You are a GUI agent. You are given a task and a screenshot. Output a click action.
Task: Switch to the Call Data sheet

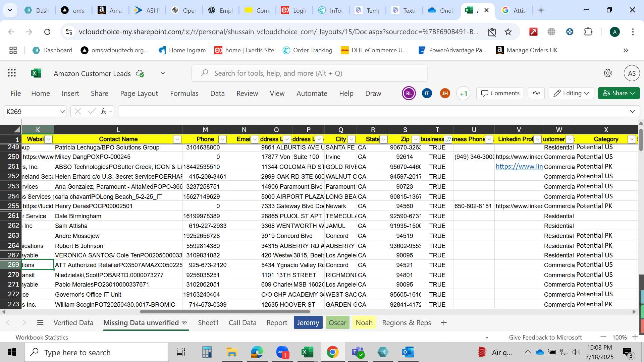coord(243,323)
